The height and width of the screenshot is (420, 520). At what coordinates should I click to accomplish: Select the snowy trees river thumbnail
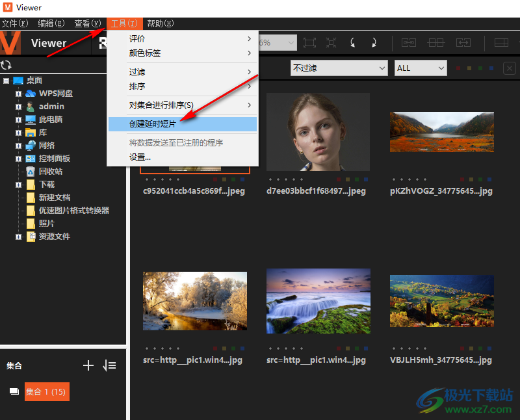tap(195, 301)
